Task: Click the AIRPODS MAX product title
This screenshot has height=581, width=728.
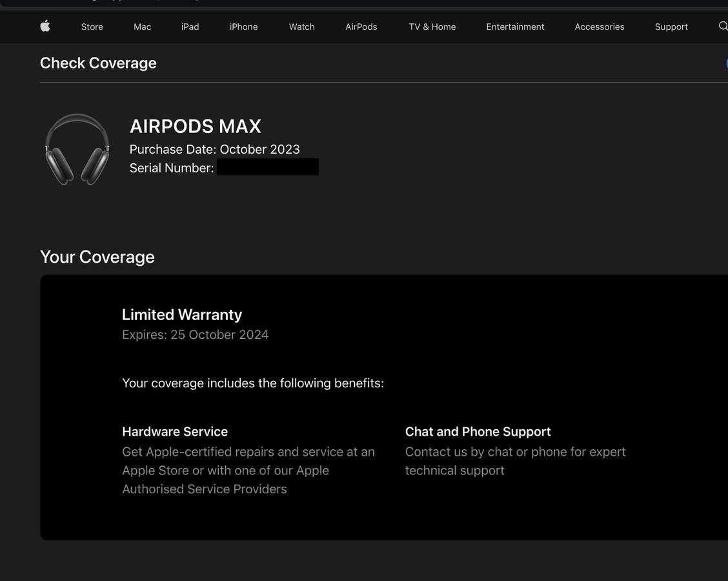Action: point(195,126)
